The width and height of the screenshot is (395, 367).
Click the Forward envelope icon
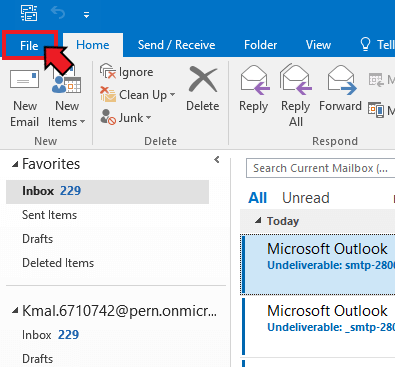(341, 80)
